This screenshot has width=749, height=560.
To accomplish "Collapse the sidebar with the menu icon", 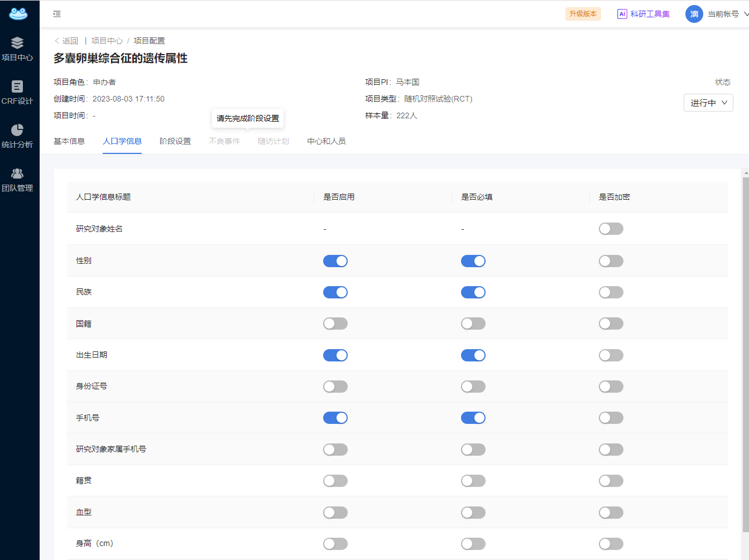I will [57, 14].
